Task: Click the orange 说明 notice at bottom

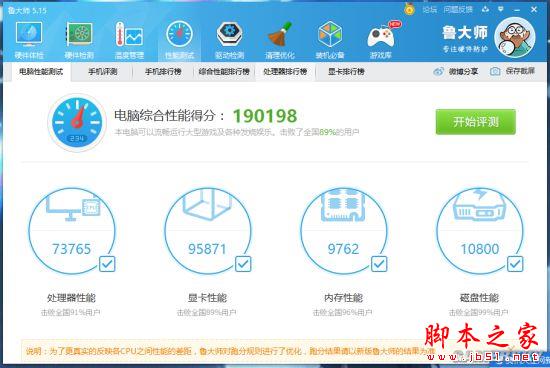Action: (x=230, y=351)
